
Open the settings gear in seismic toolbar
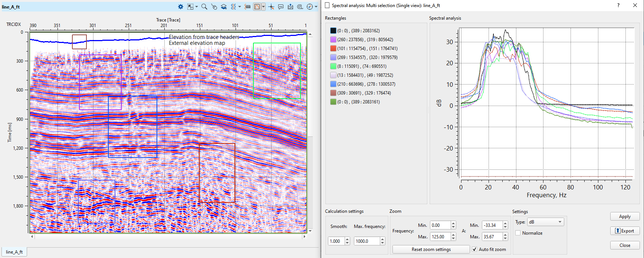181,7
